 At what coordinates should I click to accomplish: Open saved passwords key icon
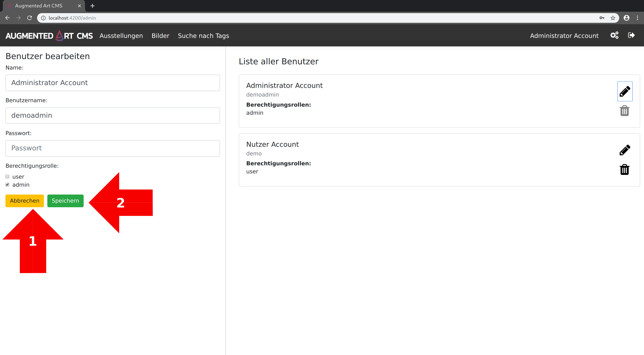pyautogui.click(x=602, y=18)
